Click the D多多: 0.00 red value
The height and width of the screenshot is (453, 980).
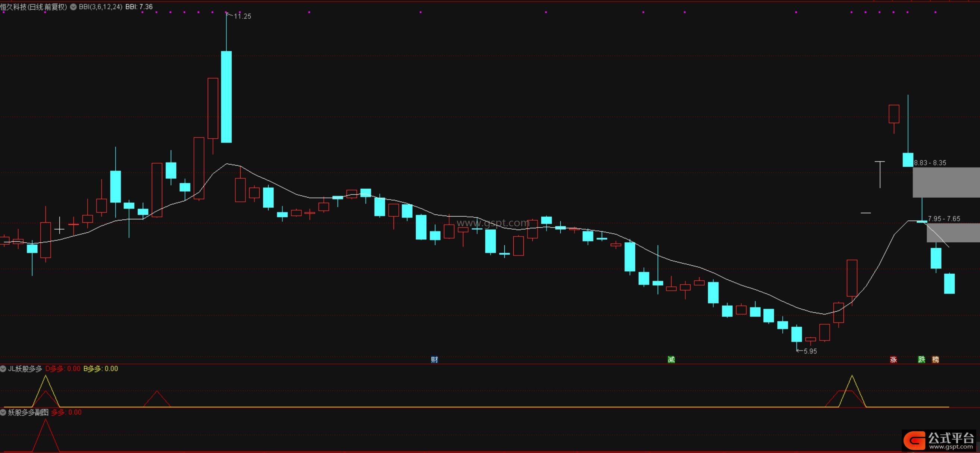pyautogui.click(x=63, y=369)
